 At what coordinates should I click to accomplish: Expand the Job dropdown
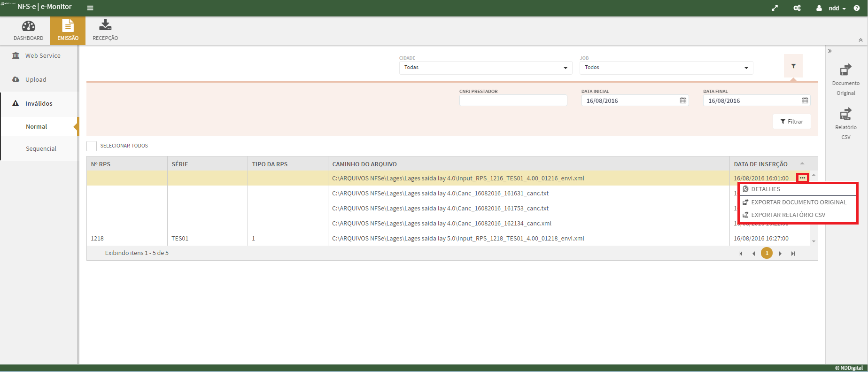pos(666,68)
